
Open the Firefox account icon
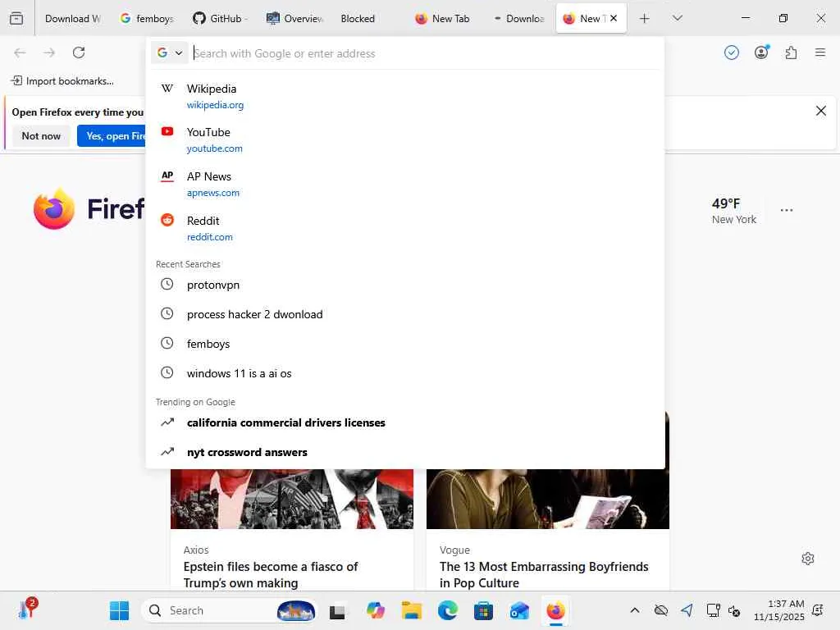pos(761,52)
